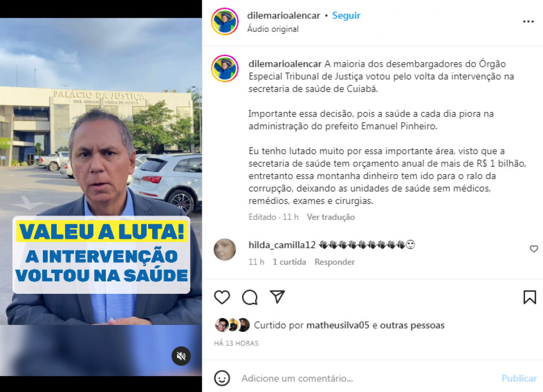Image resolution: width=543 pixels, height=392 pixels.
Task: Open hilda_camilla12's avatar picture
Action: tap(224, 250)
